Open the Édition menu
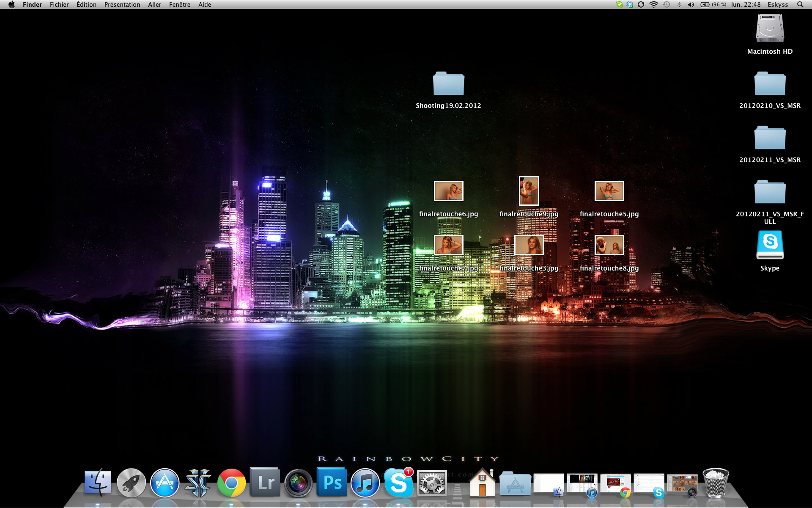 [x=86, y=5]
